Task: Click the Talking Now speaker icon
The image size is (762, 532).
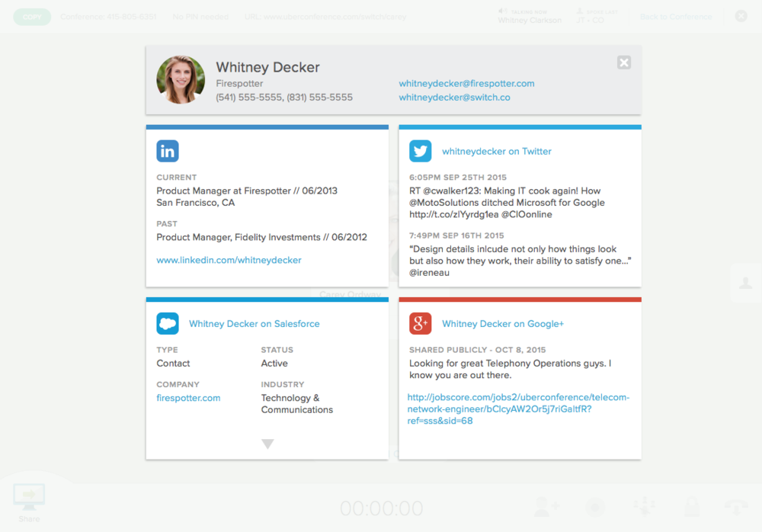Action: [x=502, y=11]
